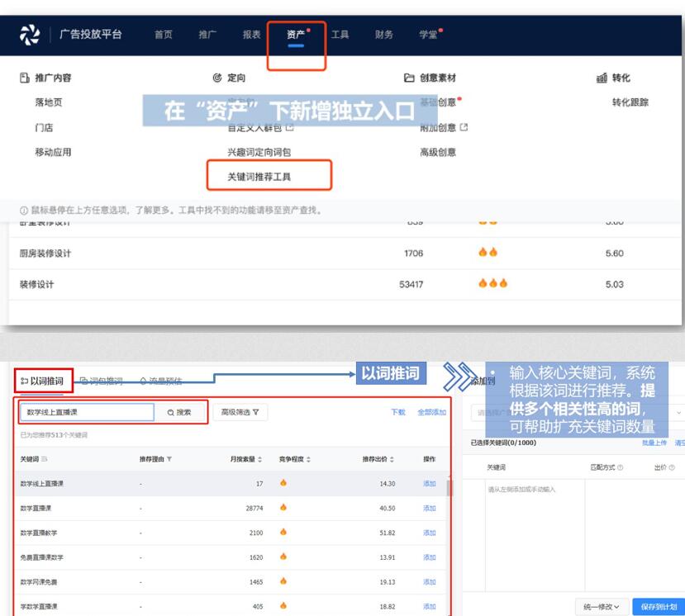685x616 pixels.
Task: Click the help icon beside 匹配方式
Action: (x=620, y=467)
